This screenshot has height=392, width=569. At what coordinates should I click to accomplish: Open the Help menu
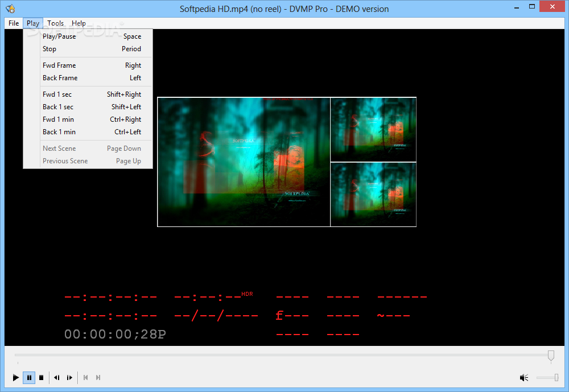79,23
